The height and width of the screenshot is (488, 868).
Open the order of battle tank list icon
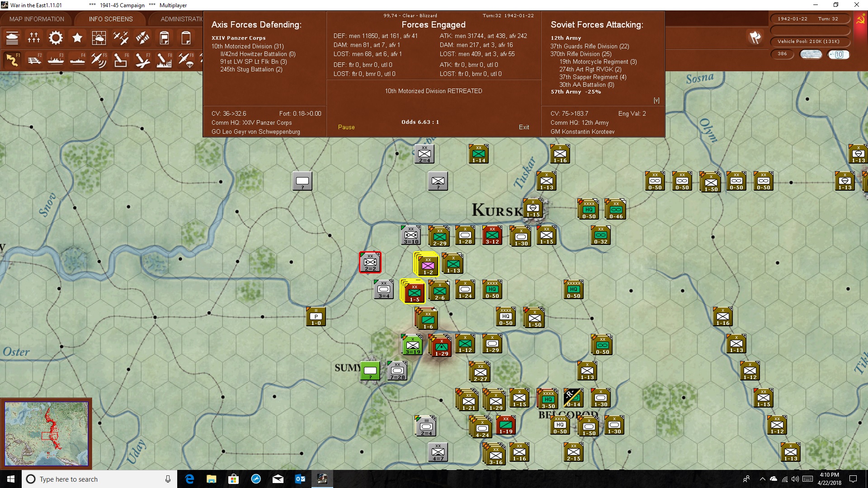[x=12, y=38]
